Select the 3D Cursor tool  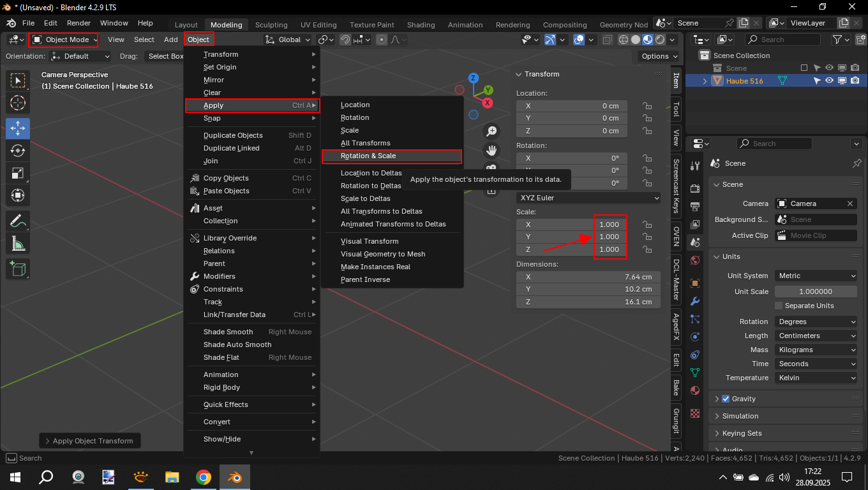17,103
